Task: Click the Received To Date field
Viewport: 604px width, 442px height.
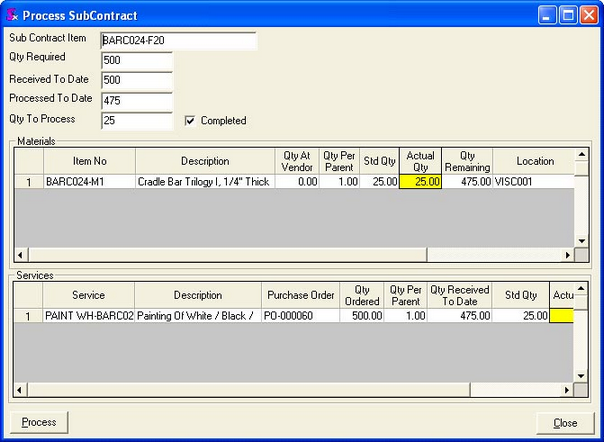Action: (136, 81)
